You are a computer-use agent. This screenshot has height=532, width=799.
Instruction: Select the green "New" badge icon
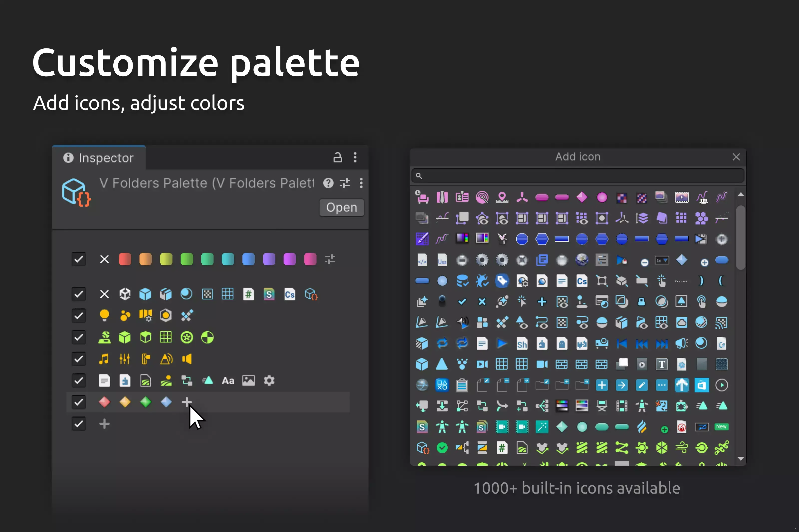pos(721,426)
